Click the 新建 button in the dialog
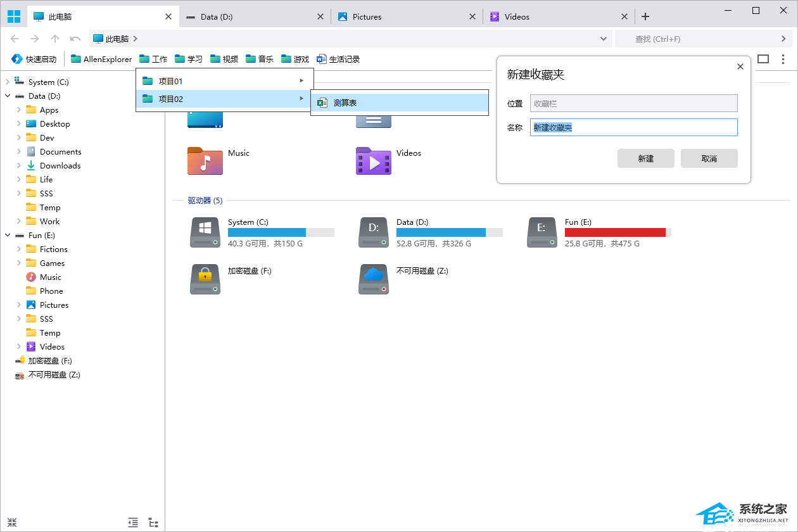The width and height of the screenshot is (798, 532). 645,158
